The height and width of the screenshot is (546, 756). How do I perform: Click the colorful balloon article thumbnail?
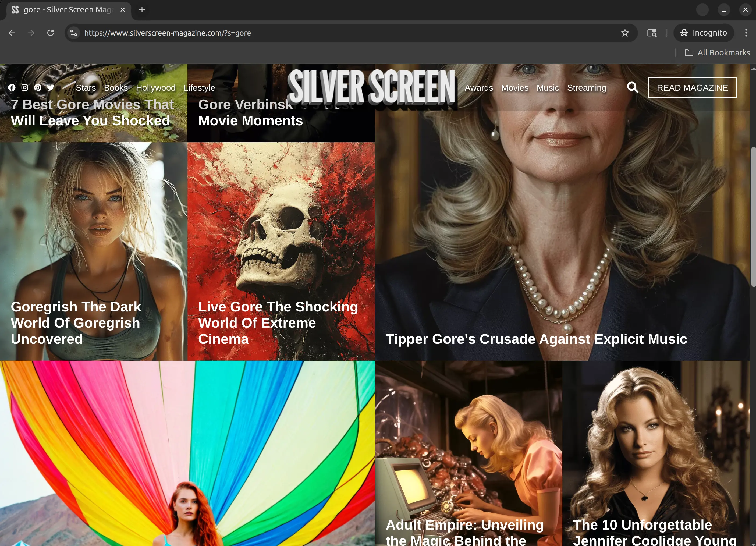[187, 453]
